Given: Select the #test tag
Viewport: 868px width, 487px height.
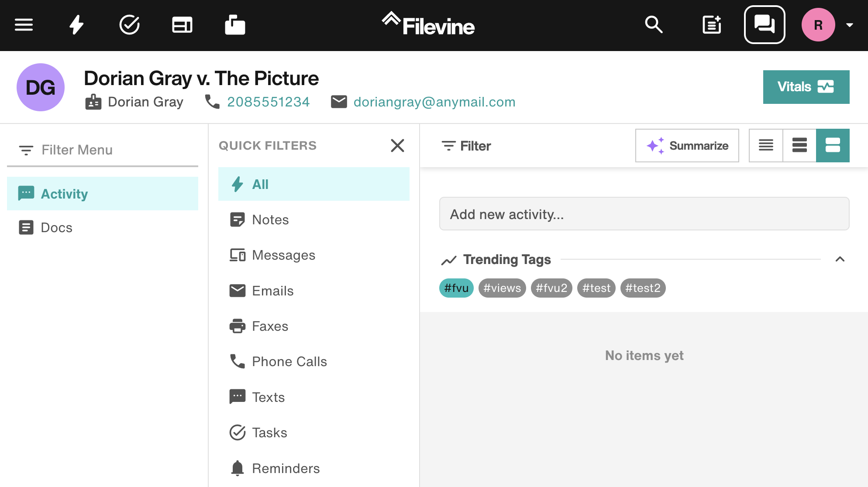Looking at the screenshot, I should pyautogui.click(x=596, y=288).
